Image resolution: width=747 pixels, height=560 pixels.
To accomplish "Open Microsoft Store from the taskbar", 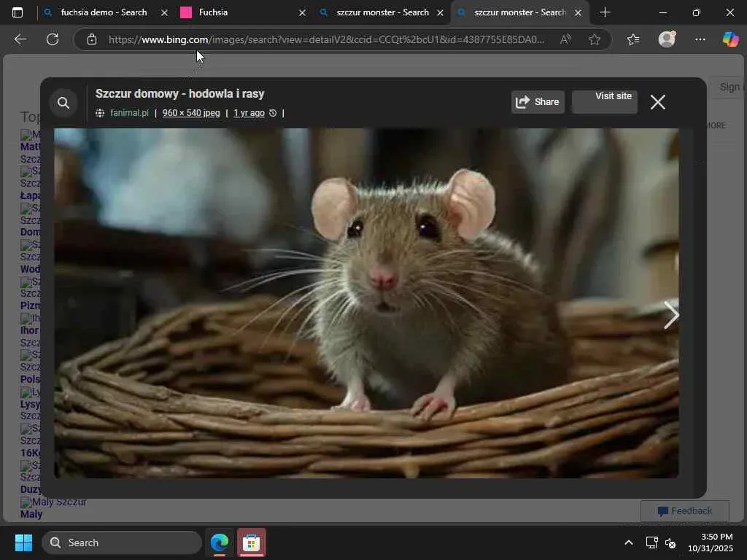I will 251,542.
